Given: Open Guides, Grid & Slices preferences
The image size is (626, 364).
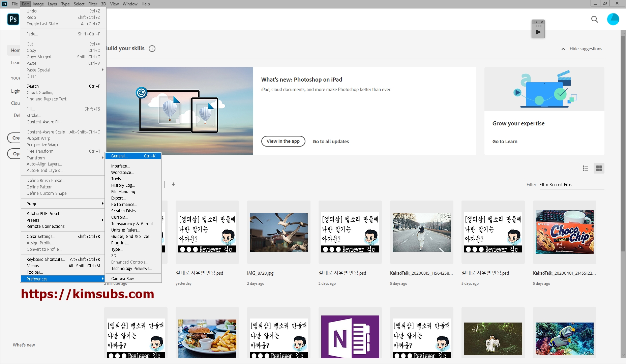Looking at the screenshot, I should click(x=133, y=237).
